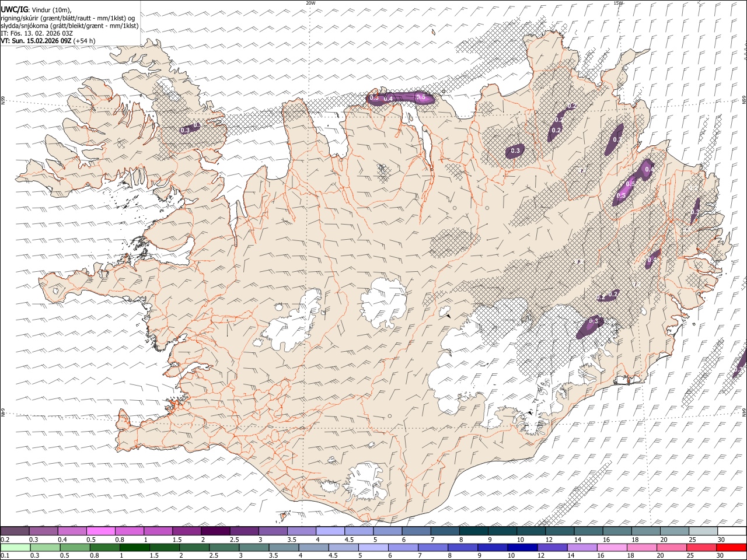The width and height of the screenshot is (747, 560).
Task: Pick the navy blue 10 swatch on green-to-red scale
Action: tap(522, 547)
